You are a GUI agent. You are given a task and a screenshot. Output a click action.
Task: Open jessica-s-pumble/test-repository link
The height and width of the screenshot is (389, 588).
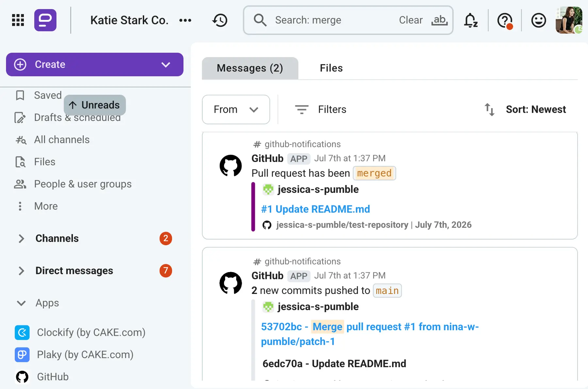[x=342, y=225]
